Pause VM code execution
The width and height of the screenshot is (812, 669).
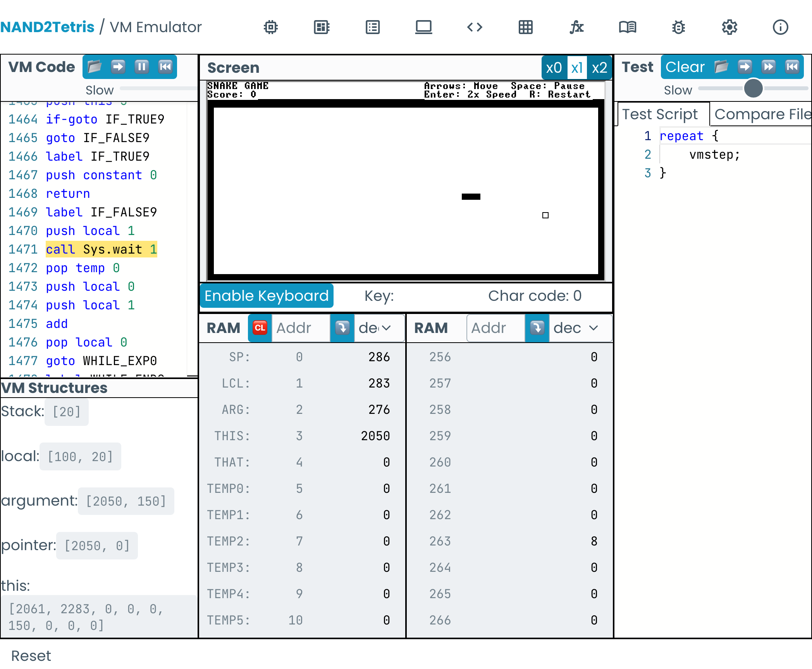142,67
